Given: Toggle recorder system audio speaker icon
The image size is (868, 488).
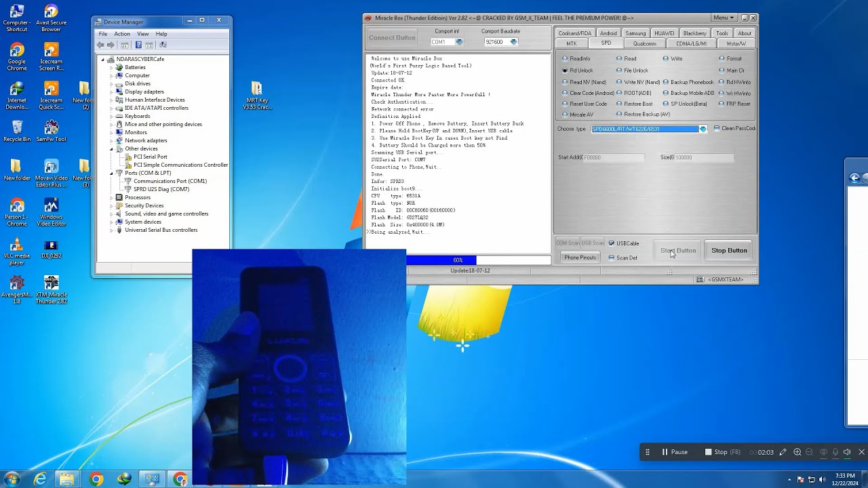Looking at the screenshot, I should pyautogui.click(x=847, y=452).
